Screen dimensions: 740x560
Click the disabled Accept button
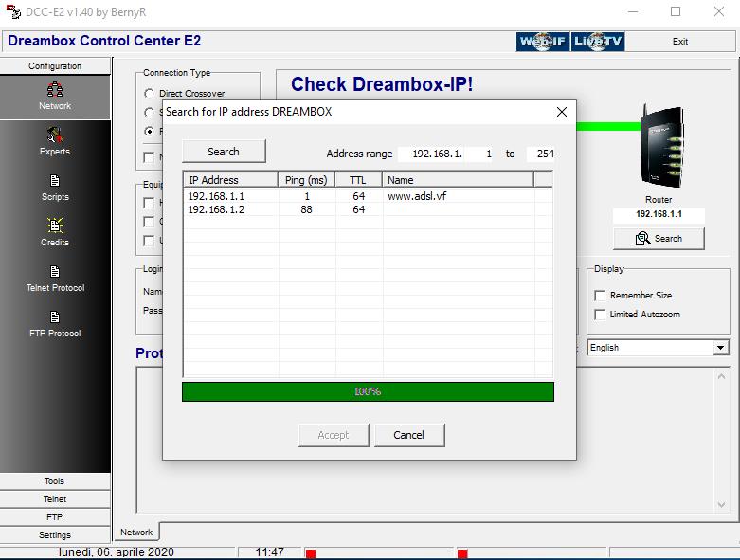(x=334, y=435)
